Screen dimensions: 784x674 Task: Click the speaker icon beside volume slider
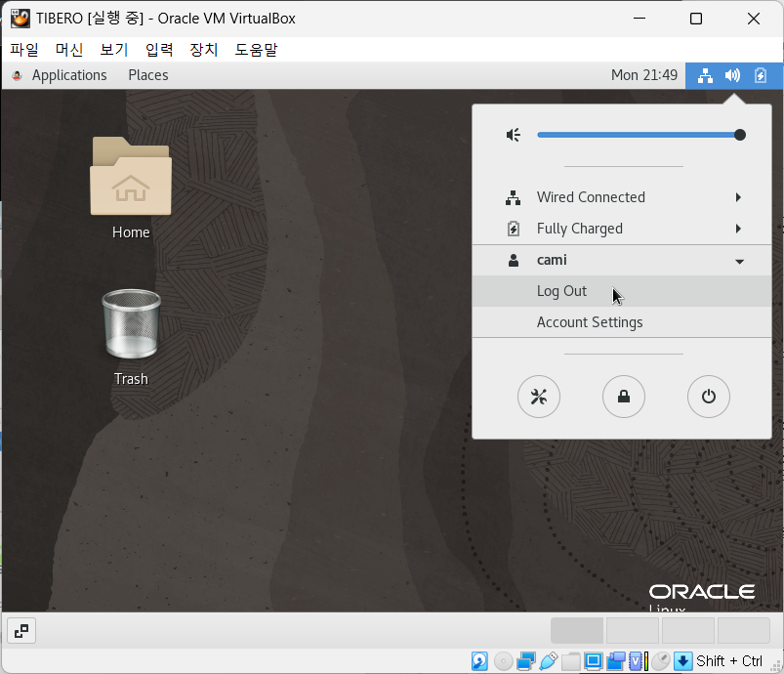tap(513, 135)
